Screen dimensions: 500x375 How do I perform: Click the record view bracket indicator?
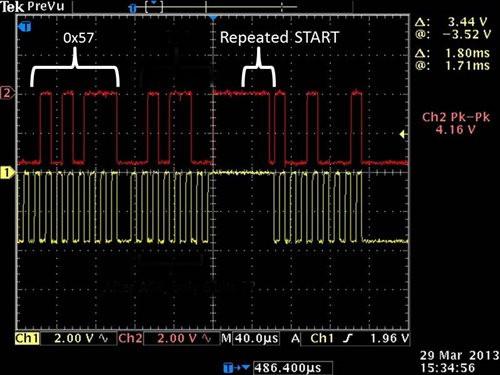pyautogui.click(x=154, y=7)
